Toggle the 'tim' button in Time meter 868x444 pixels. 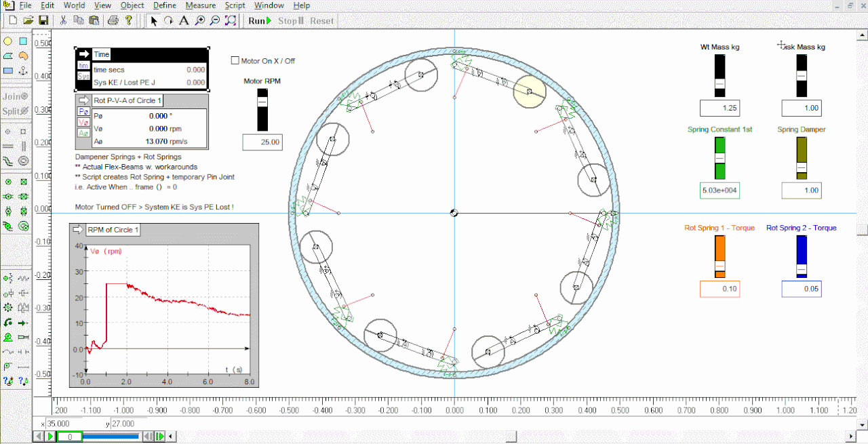[83, 65]
